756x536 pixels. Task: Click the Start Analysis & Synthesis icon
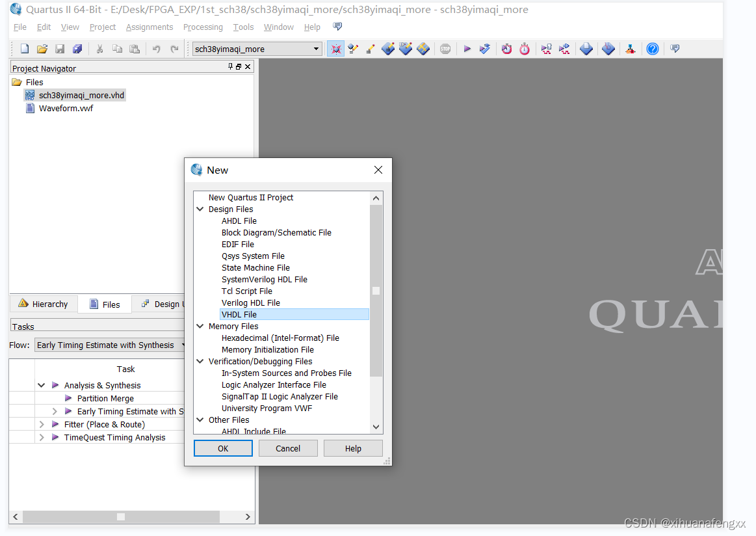(x=484, y=49)
